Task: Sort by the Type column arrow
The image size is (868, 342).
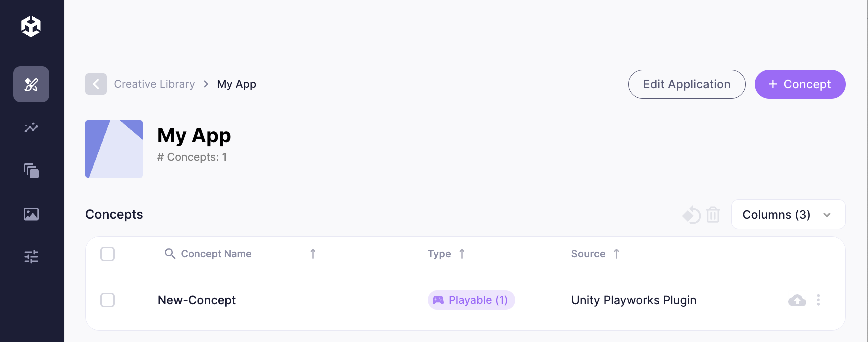Action: tap(462, 254)
